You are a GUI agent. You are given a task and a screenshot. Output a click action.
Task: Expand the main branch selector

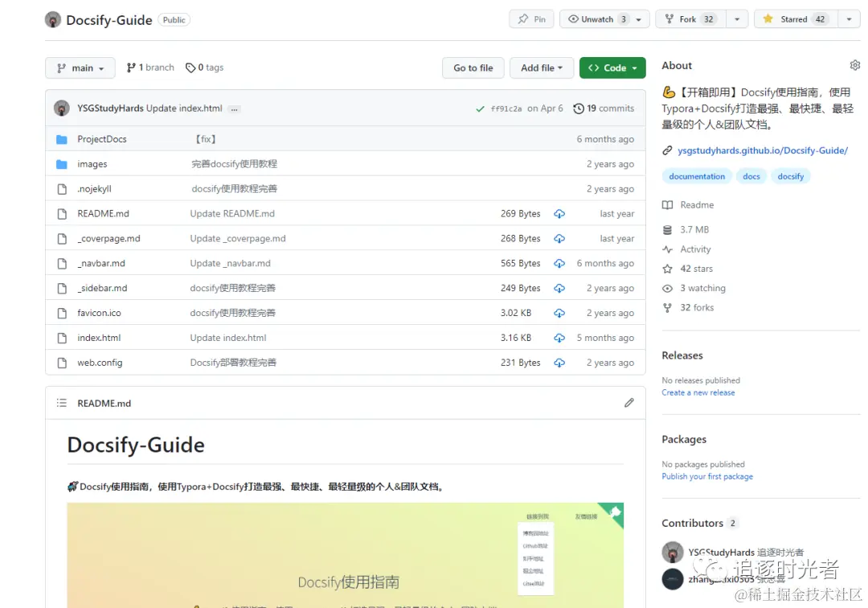tap(80, 68)
